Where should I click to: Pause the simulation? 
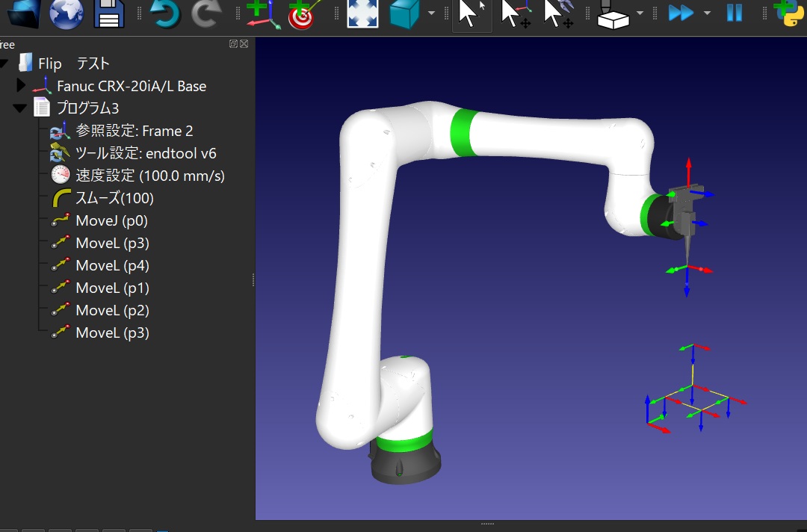[735, 13]
